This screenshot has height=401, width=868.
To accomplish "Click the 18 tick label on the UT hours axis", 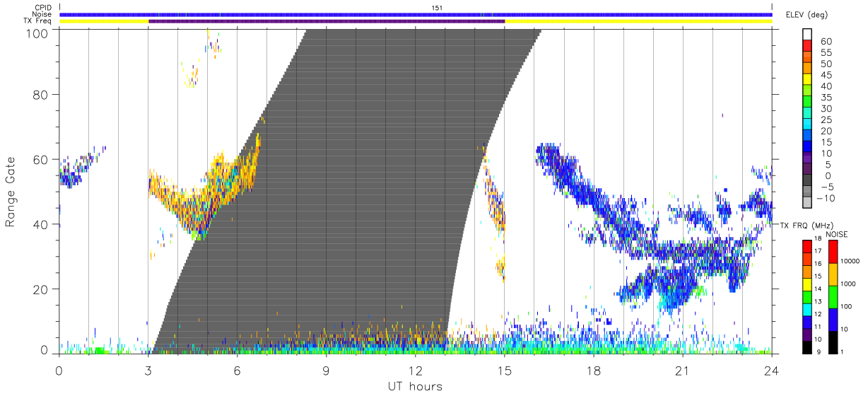I will pyautogui.click(x=594, y=371).
